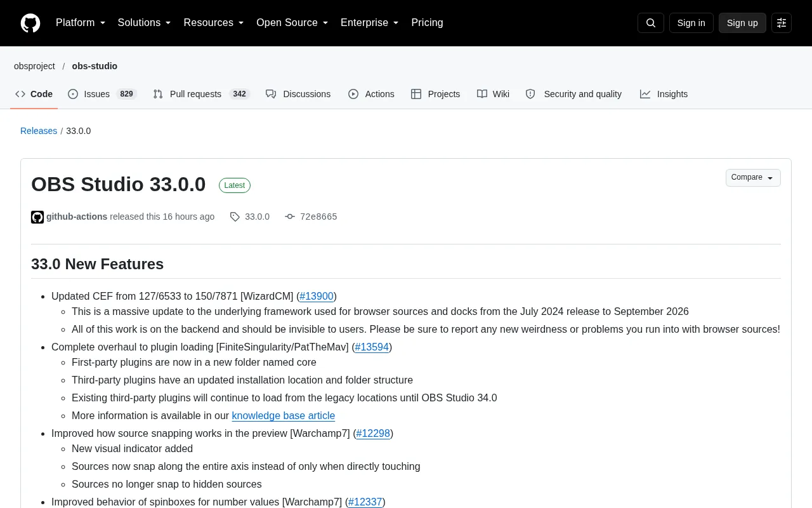Open the Issues tab
The height and width of the screenshot is (508, 812).
click(102, 94)
